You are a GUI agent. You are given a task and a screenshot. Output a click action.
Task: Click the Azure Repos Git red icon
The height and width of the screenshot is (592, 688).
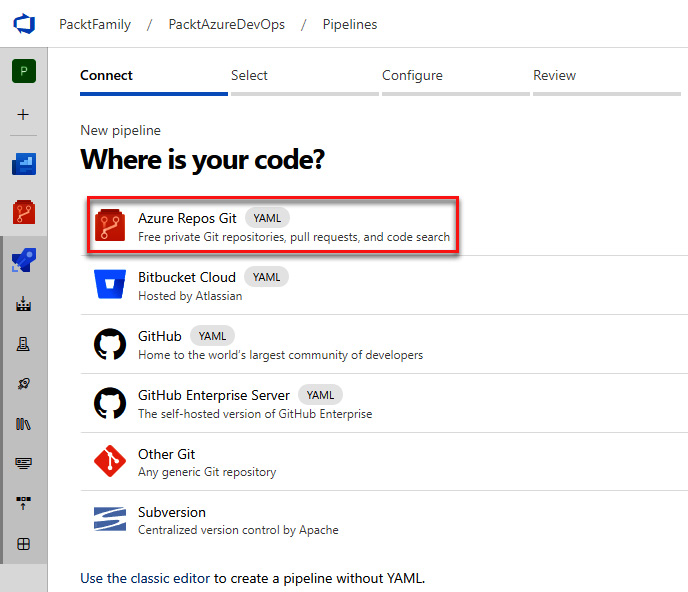point(110,225)
